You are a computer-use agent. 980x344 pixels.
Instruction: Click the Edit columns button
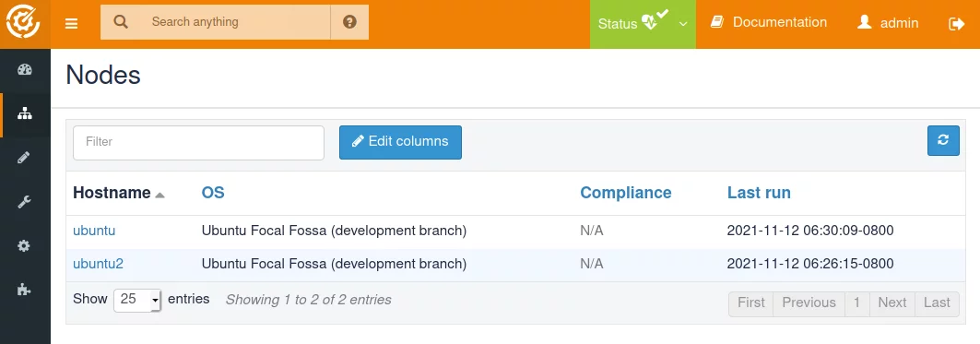pyautogui.click(x=401, y=142)
